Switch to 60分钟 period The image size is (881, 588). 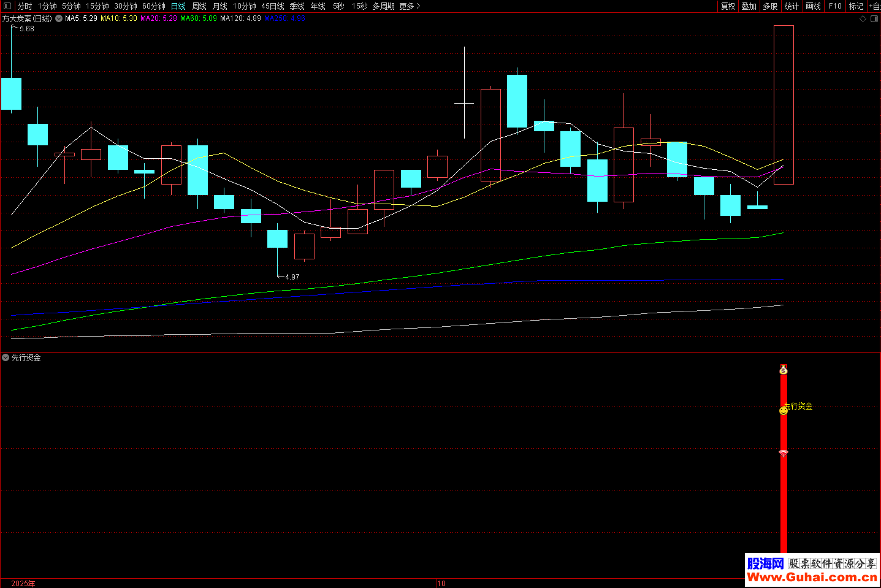pyautogui.click(x=154, y=6)
